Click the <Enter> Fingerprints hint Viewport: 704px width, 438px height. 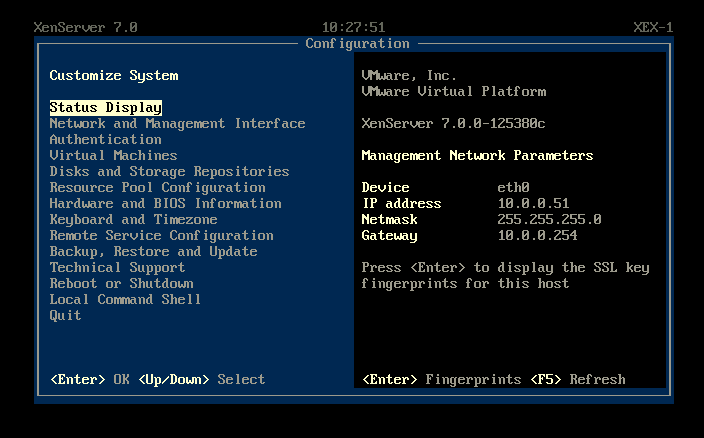(x=441, y=380)
